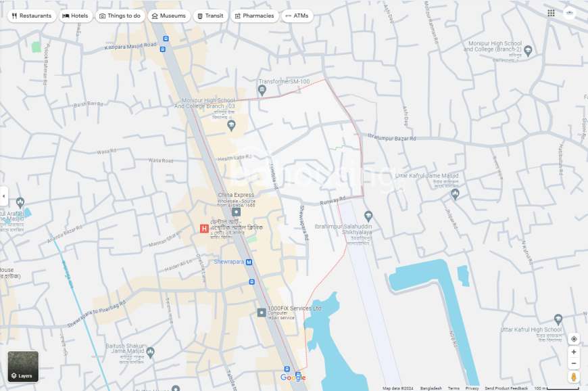Open the Google logo

click(293, 378)
